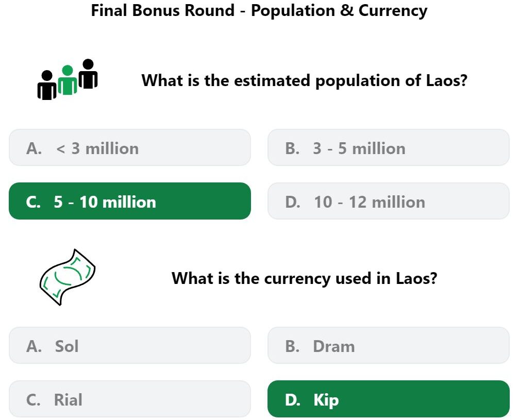Click the letter B of the Dram option

point(292,346)
